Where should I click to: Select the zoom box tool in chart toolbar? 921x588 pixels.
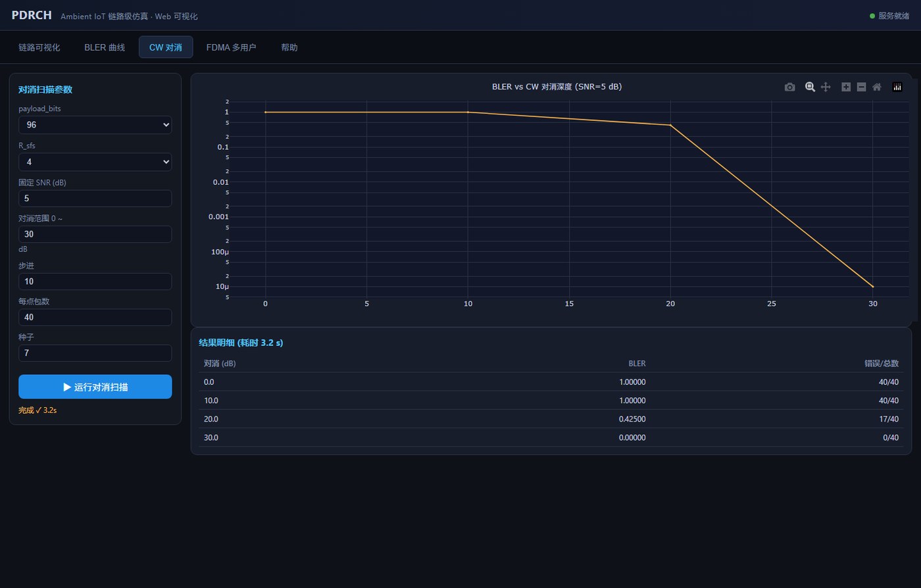click(x=810, y=87)
